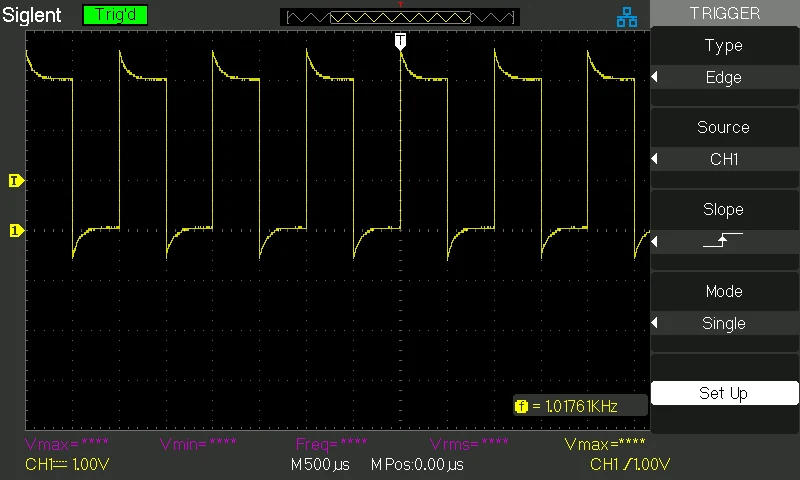Click the Freq=**** measurement
800x480 pixels.
[331, 444]
